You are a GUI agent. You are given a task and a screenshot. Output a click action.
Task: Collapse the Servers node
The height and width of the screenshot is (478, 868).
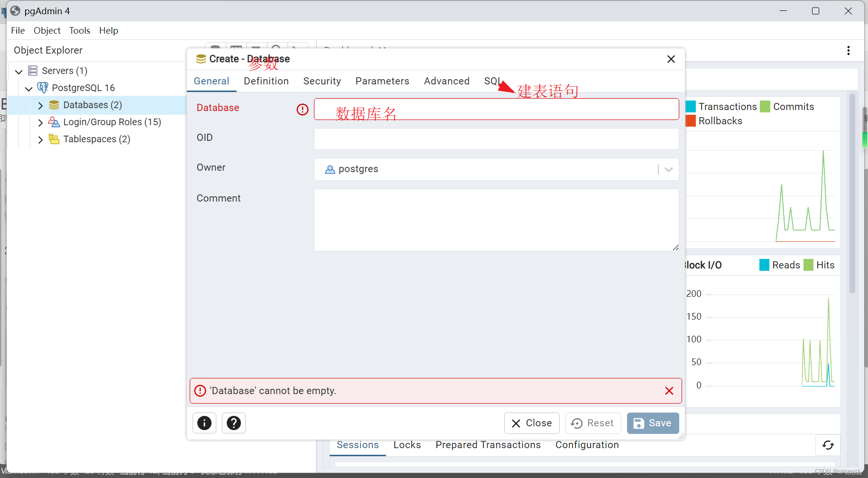tap(18, 71)
